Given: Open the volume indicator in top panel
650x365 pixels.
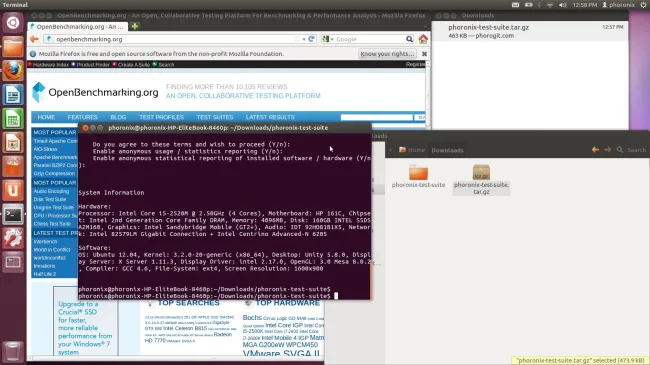Looking at the screenshot, I should (x=563, y=5).
